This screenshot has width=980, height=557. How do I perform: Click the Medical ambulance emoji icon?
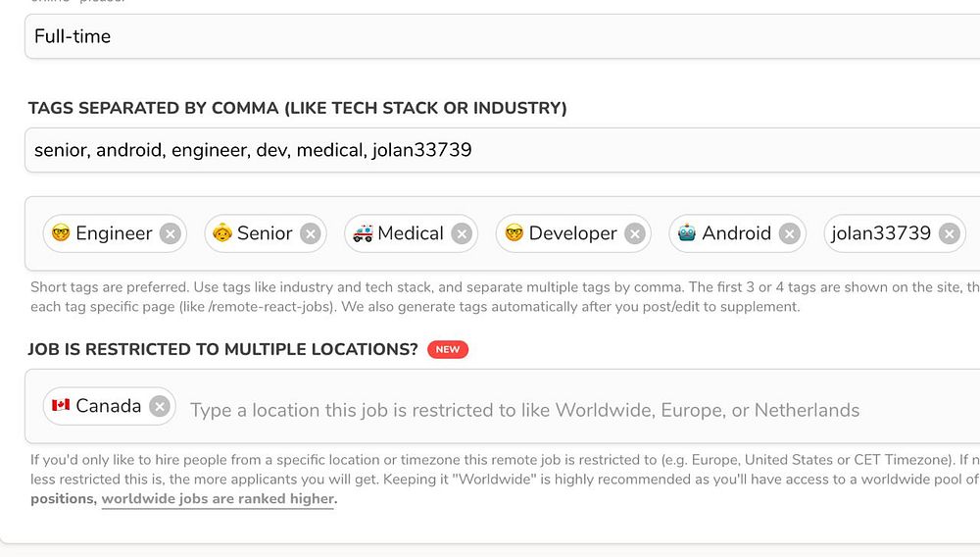(x=363, y=233)
